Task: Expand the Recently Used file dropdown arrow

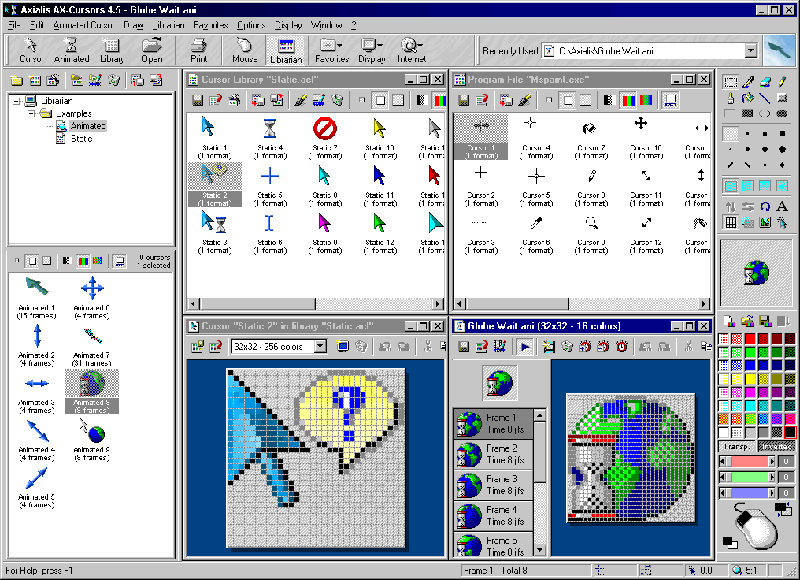Action: 751,51
